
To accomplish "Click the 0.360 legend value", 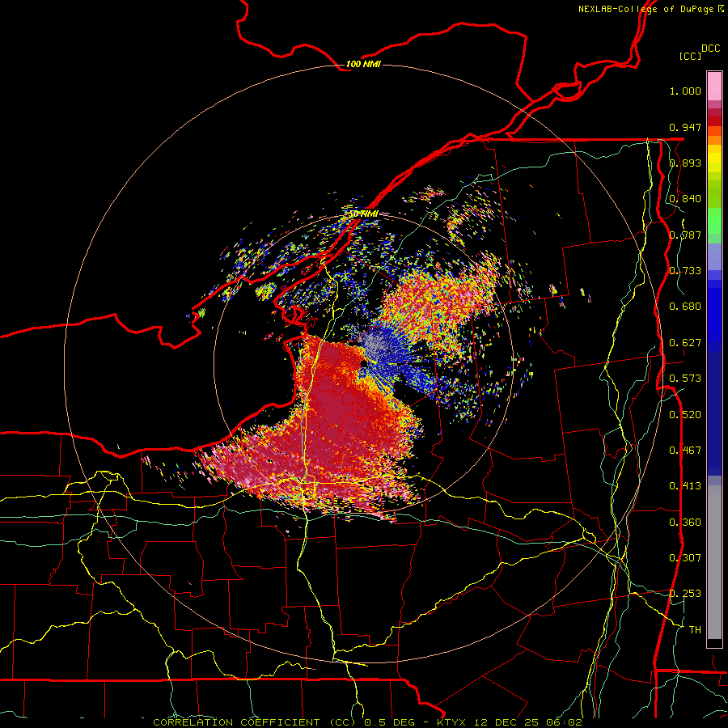I will [x=685, y=523].
